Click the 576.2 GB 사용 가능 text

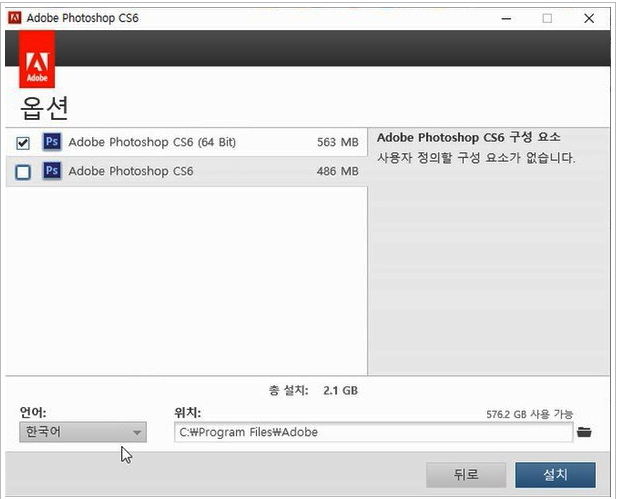(x=529, y=414)
